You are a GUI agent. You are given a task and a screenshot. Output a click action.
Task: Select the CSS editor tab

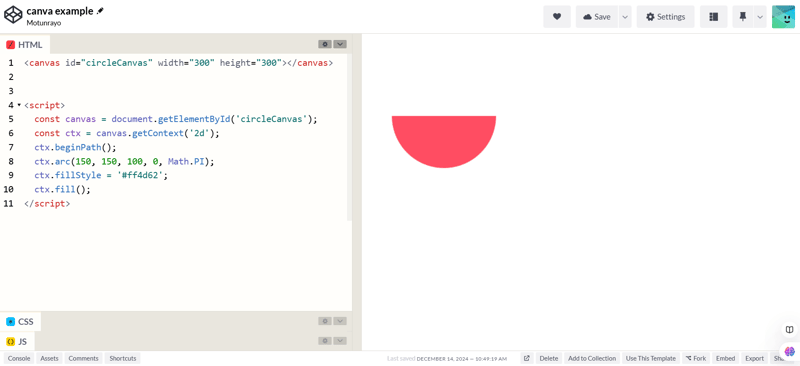[20, 322]
